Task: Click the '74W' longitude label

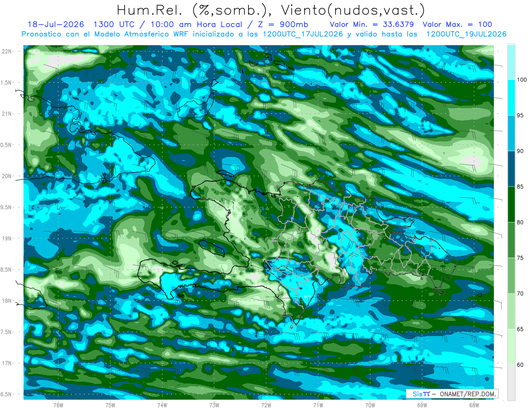Action: pos(162,405)
